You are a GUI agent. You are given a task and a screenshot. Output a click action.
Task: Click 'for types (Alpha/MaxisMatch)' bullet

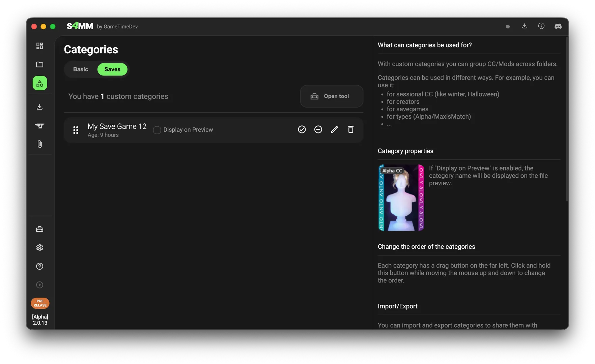[429, 117]
